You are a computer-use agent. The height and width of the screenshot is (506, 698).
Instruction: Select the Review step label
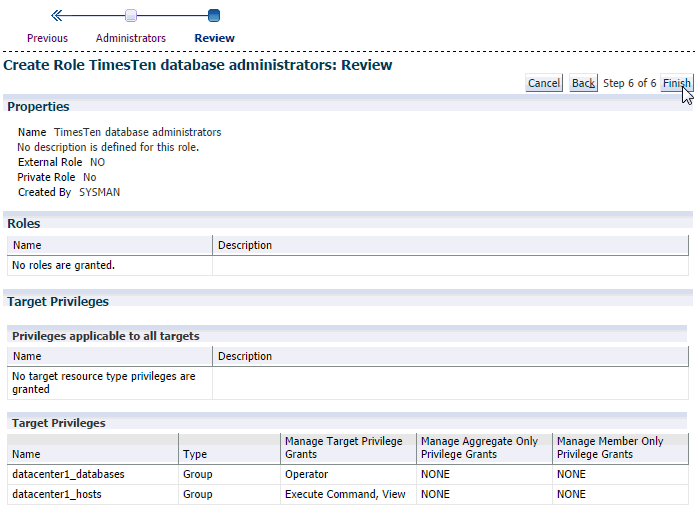(214, 38)
